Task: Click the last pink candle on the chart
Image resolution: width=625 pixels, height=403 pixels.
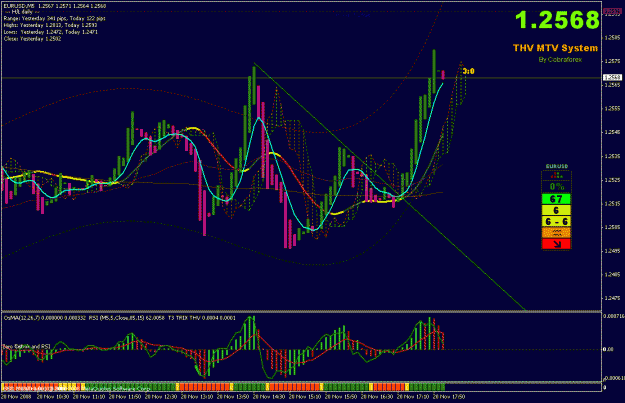Action: [x=443, y=75]
